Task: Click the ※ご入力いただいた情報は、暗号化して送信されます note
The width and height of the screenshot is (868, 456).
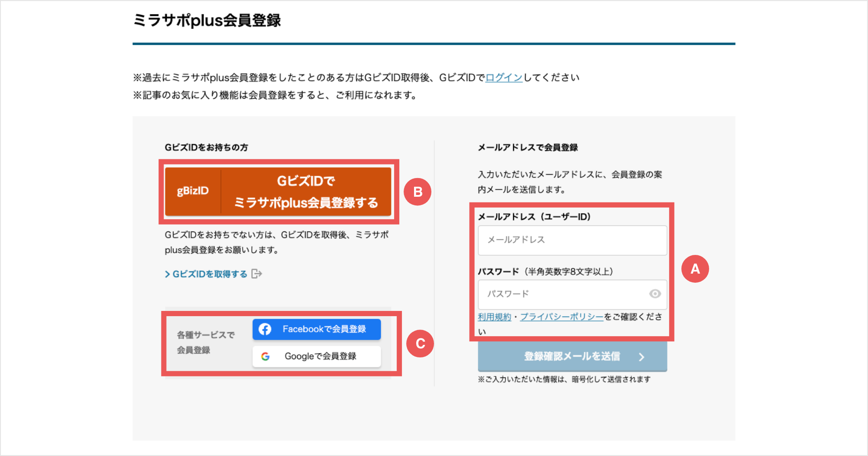Action: click(x=564, y=380)
